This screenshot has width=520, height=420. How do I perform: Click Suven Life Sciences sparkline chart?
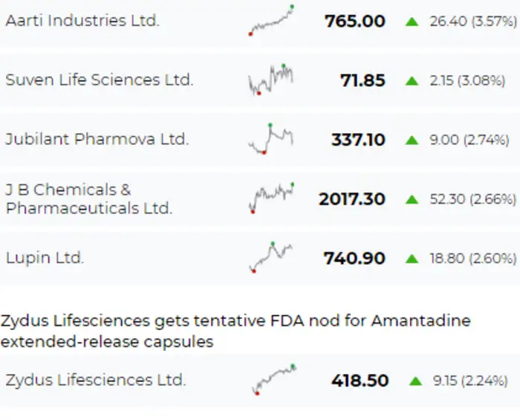tap(271, 80)
